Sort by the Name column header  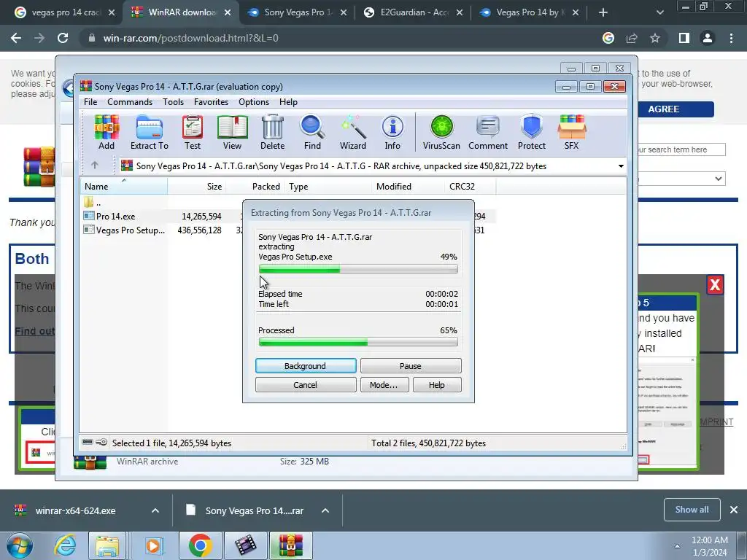tap(123, 187)
